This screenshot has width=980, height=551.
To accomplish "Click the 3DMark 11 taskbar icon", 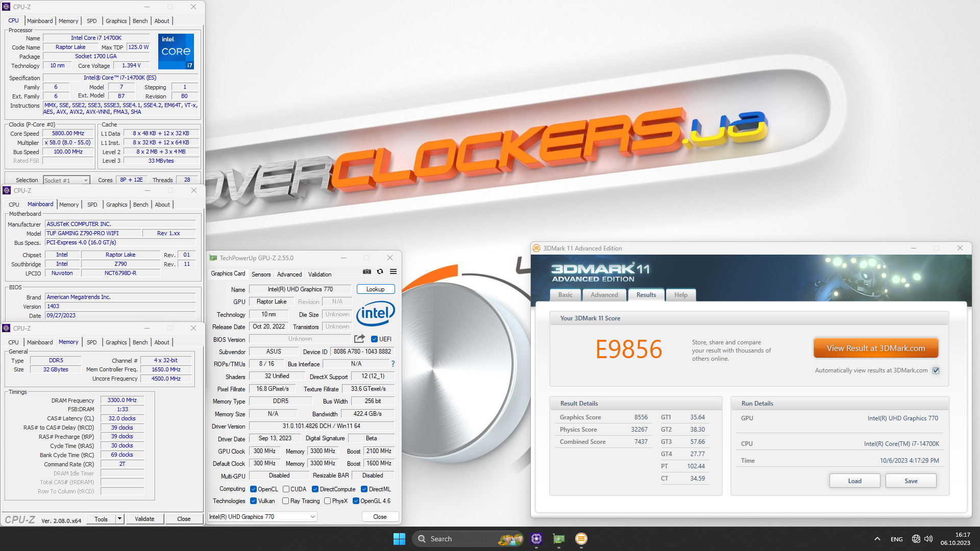I will click(581, 539).
